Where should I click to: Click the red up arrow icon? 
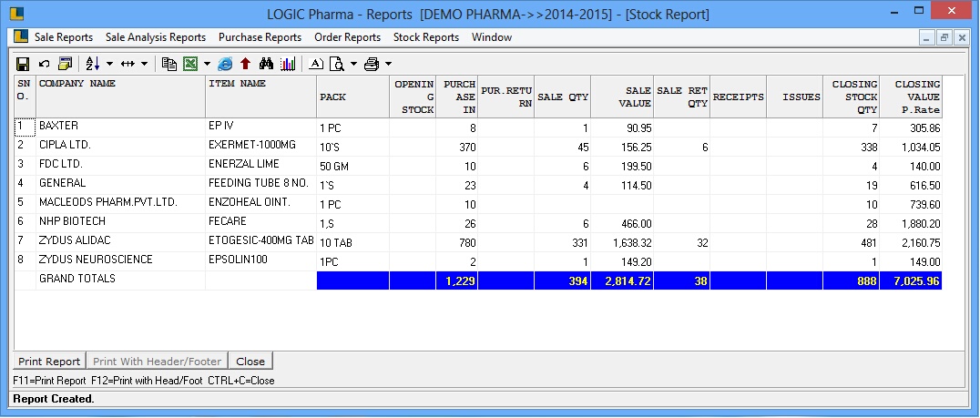pyautogui.click(x=245, y=64)
